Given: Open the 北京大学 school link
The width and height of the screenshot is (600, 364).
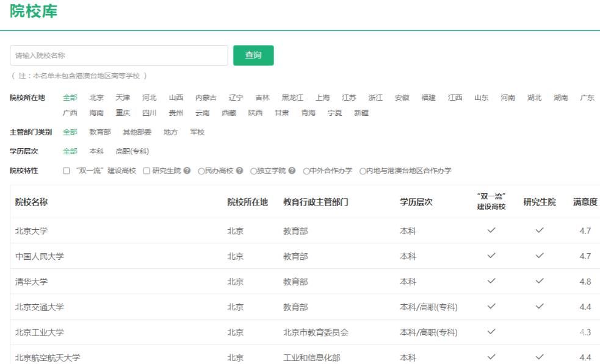Looking at the screenshot, I should point(31,230).
